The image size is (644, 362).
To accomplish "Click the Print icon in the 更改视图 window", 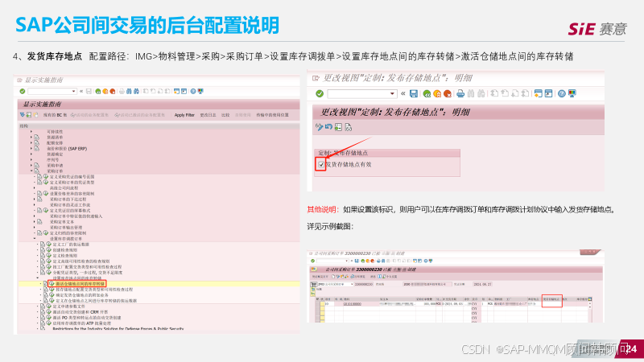I will point(460,94).
